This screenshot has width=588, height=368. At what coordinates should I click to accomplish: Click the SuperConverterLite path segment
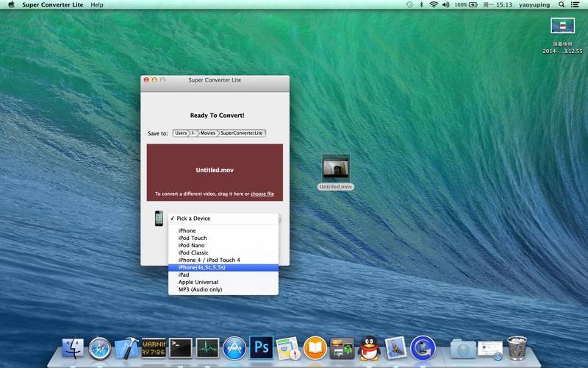click(x=242, y=133)
